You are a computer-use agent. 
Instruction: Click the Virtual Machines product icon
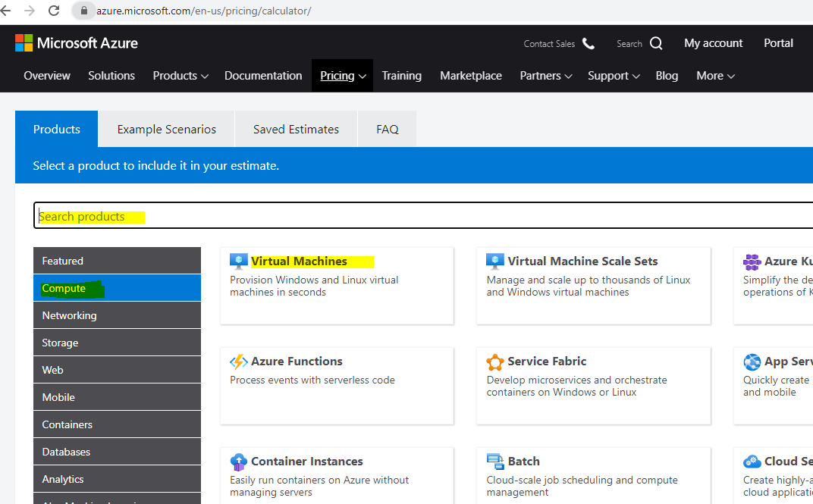(238, 261)
